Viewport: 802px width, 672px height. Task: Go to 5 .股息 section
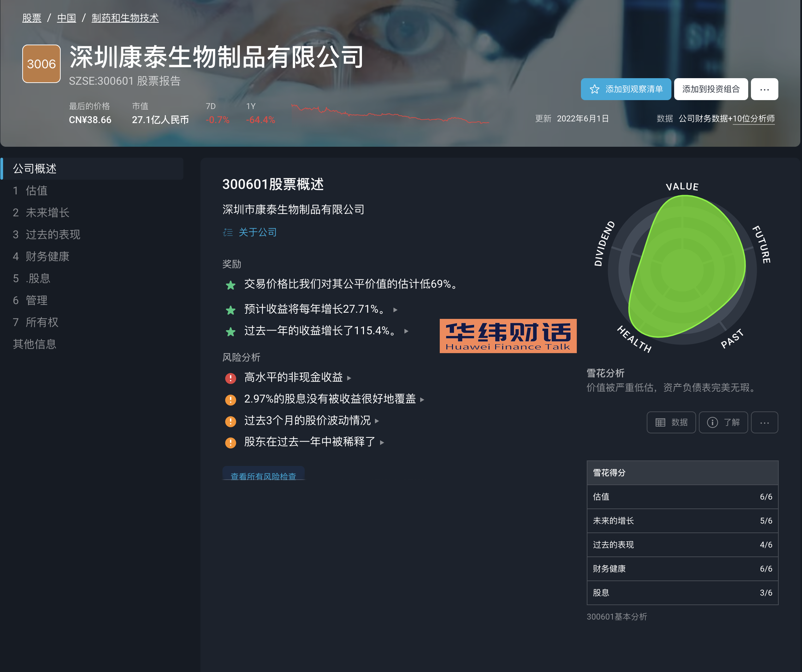[x=92, y=278]
